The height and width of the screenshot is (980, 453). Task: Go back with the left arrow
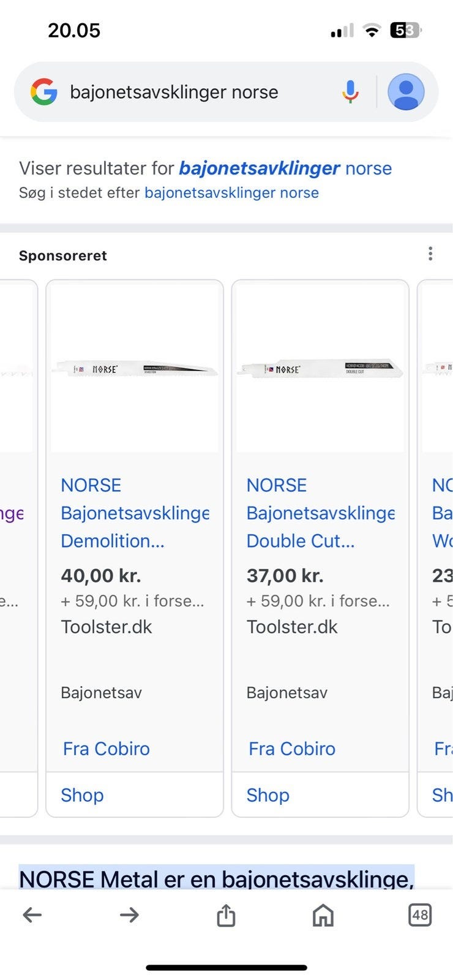coord(32,915)
